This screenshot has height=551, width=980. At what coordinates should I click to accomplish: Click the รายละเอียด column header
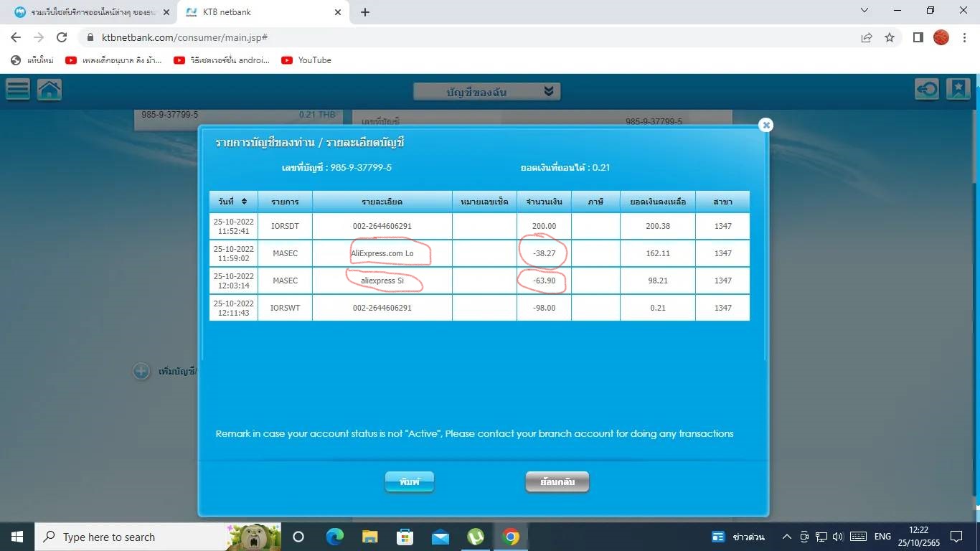pyautogui.click(x=382, y=202)
